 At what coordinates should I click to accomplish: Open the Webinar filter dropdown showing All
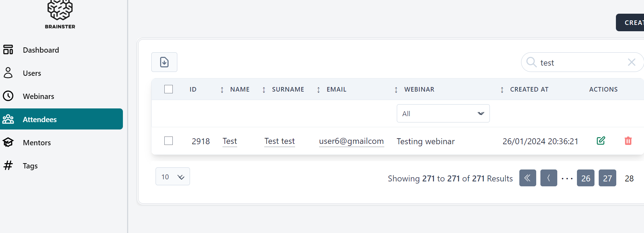point(443,113)
